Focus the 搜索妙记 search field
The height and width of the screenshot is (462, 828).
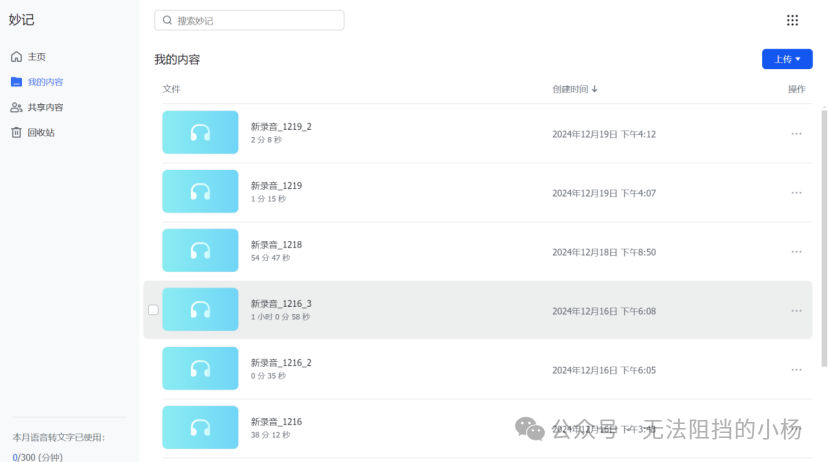[249, 20]
